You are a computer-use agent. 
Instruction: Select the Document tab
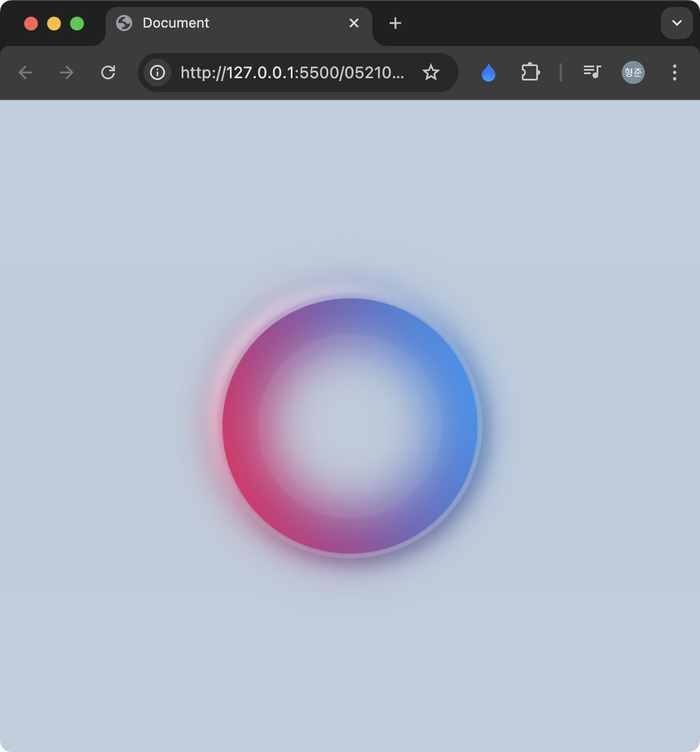pos(239,24)
